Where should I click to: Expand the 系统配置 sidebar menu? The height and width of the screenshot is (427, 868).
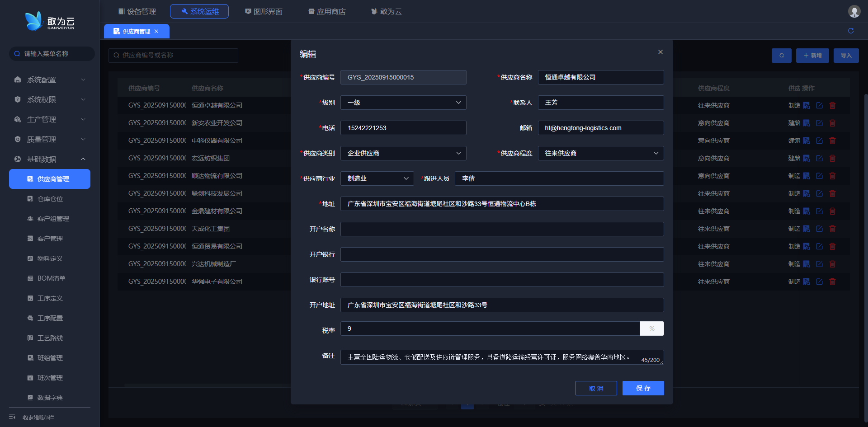[50, 80]
